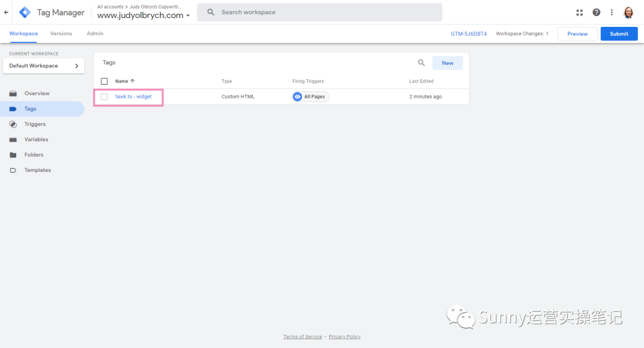Click the Overview sidebar icon
This screenshot has width=644, height=348.
pos(13,93)
